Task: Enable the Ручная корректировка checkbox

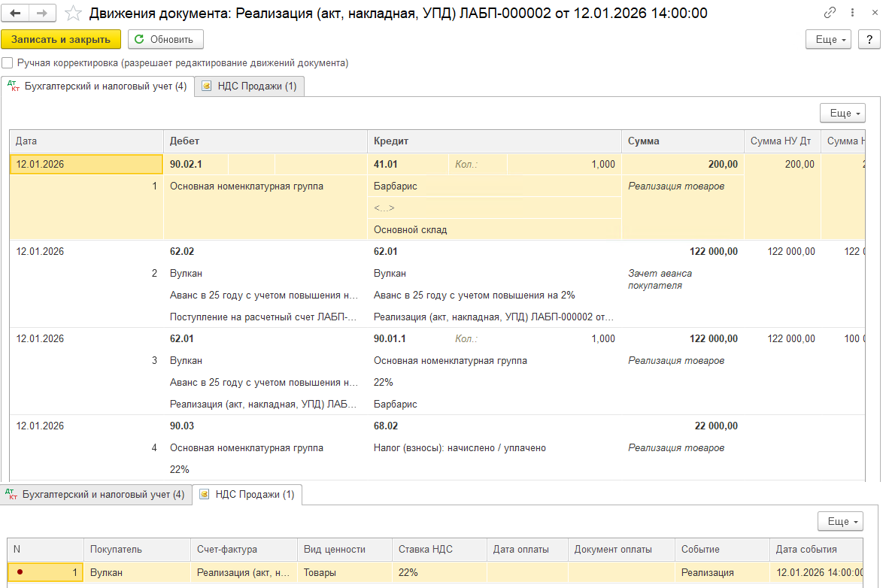Action: 8,63
